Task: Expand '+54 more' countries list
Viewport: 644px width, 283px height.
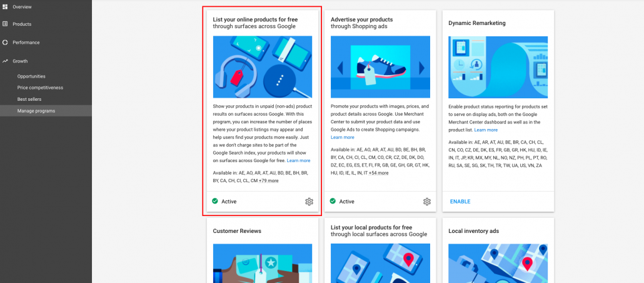Action: pos(378,173)
